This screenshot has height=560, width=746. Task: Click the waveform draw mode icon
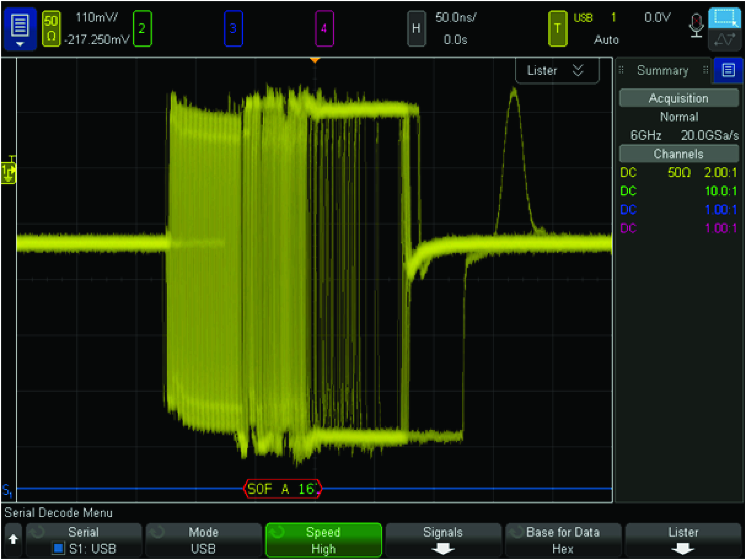(725, 40)
